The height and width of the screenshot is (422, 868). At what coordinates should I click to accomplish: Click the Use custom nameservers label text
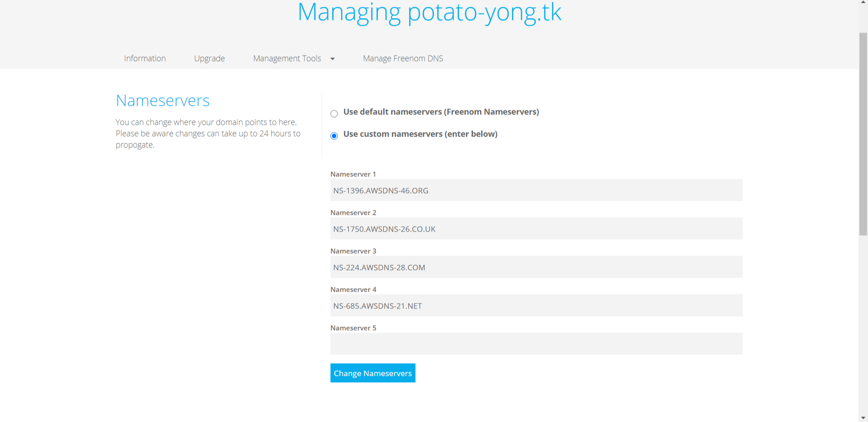click(x=420, y=134)
